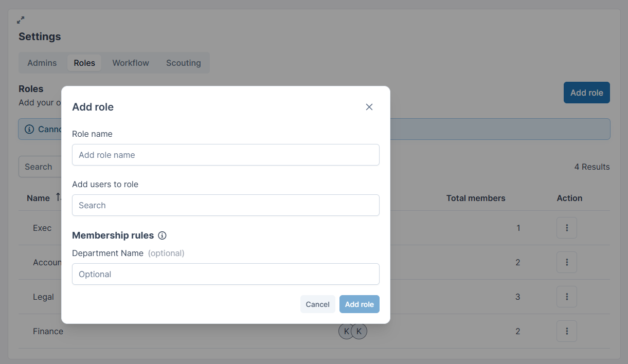This screenshot has height=364, width=628.
Task: Click the sort arrow next to Name
Action: click(58, 197)
